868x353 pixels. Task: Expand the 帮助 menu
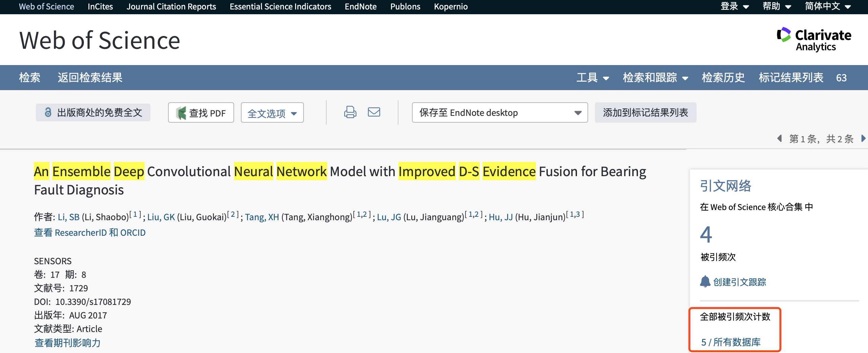pos(777,6)
